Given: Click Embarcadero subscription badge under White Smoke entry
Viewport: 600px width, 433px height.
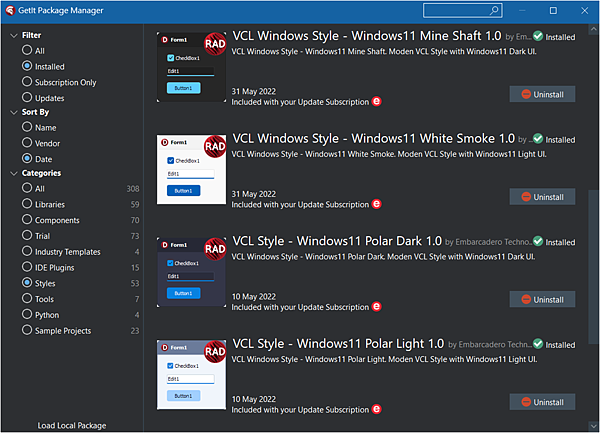Looking at the screenshot, I should [x=377, y=204].
